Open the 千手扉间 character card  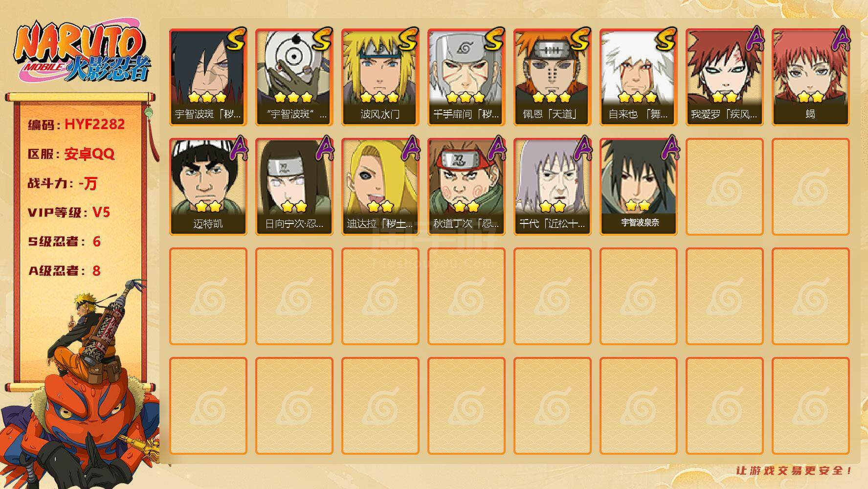point(466,77)
